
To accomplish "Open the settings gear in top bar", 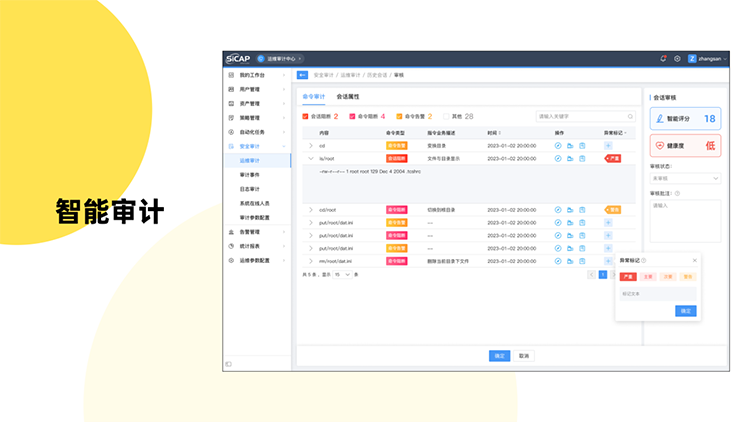I will tap(677, 59).
